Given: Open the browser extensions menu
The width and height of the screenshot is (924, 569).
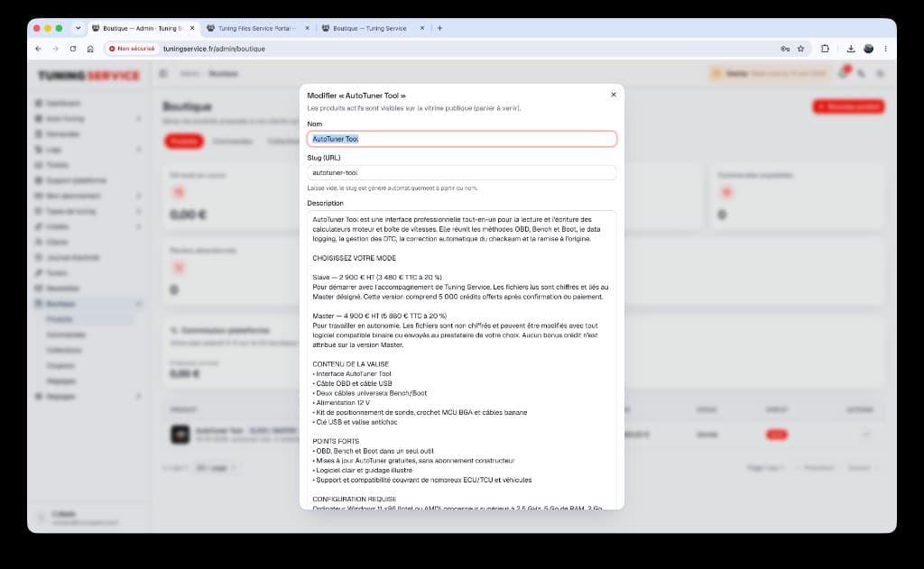Looking at the screenshot, I should click(x=825, y=49).
